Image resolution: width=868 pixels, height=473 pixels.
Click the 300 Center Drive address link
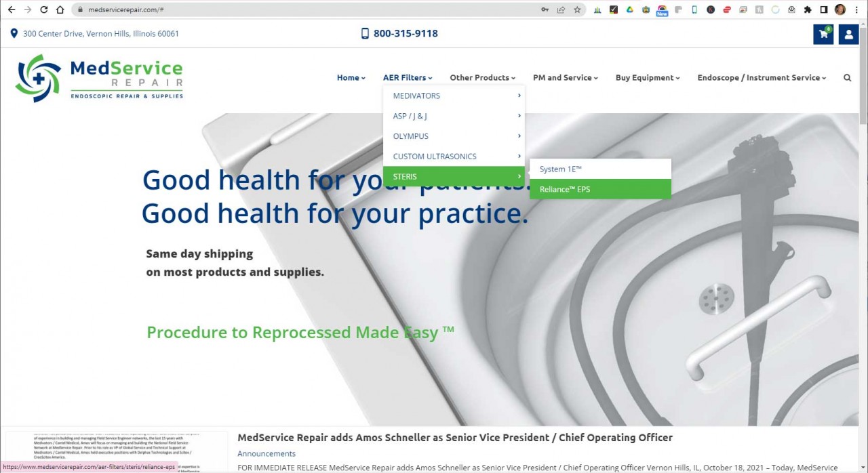[101, 33]
